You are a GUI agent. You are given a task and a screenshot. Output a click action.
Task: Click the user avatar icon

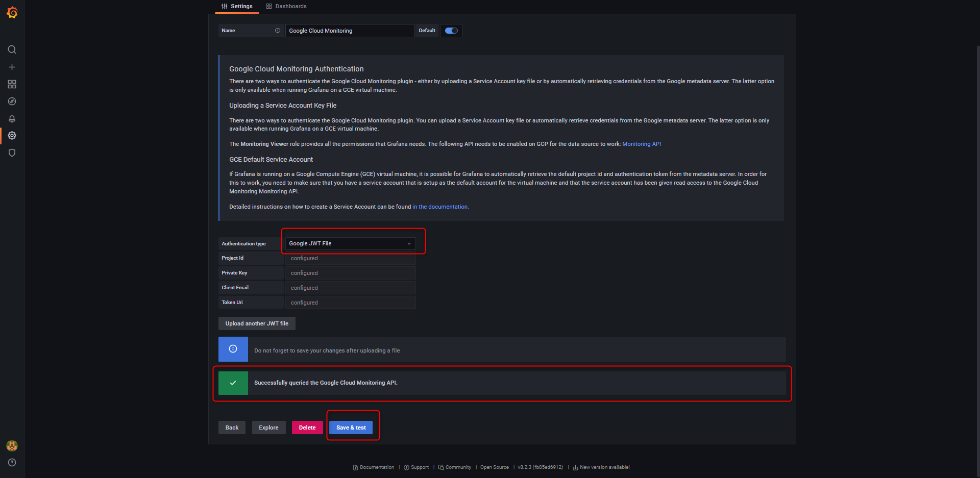click(12, 446)
